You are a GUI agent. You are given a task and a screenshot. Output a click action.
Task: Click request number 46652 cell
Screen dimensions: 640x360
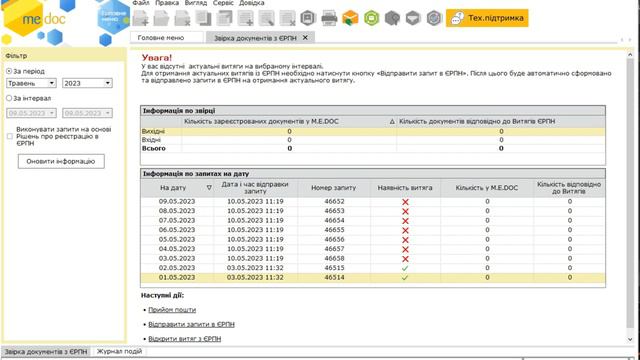[334, 202]
